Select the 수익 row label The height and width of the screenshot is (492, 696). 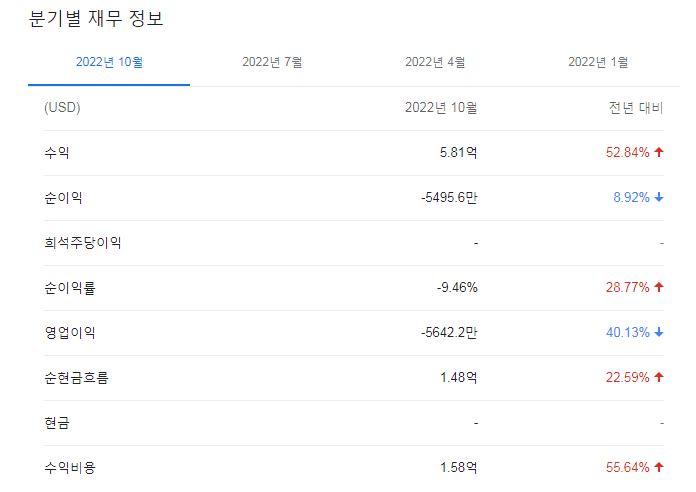click(x=57, y=153)
